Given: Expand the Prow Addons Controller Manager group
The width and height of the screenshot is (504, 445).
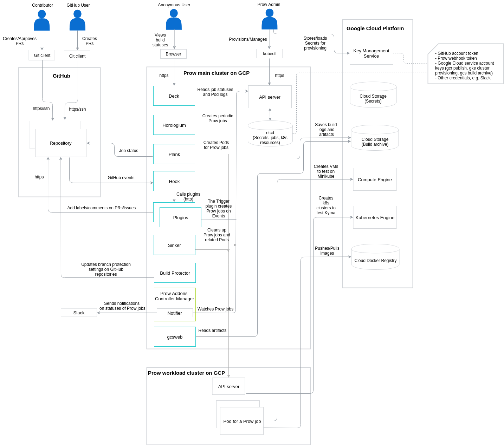Looking at the screenshot, I should 175,296.
